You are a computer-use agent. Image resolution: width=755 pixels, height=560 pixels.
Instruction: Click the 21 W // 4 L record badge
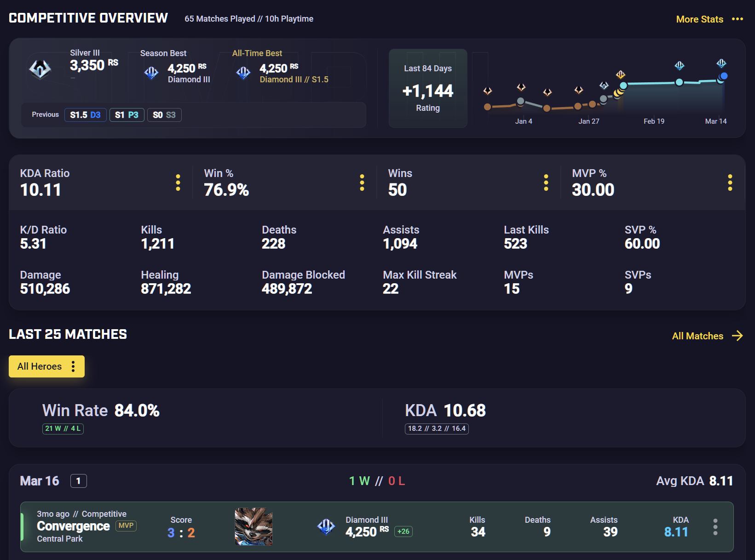[63, 429]
